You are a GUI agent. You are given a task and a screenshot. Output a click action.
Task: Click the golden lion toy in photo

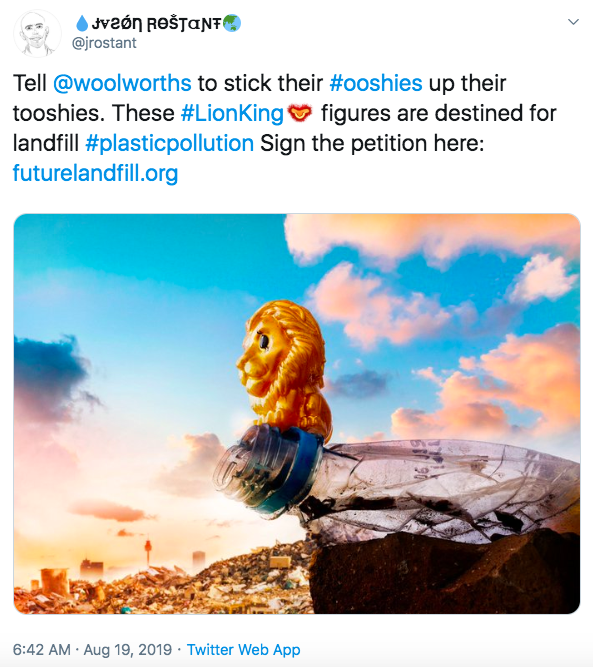[284, 369]
